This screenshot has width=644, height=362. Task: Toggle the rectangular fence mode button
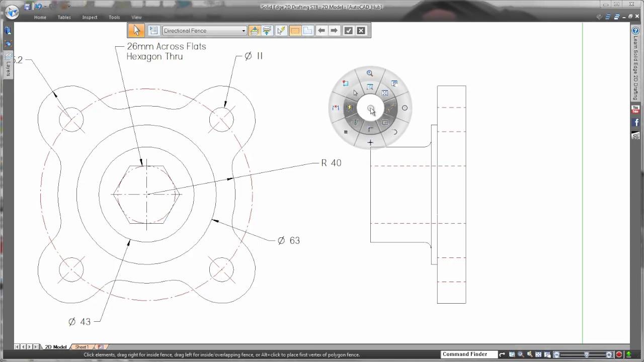coord(295,31)
